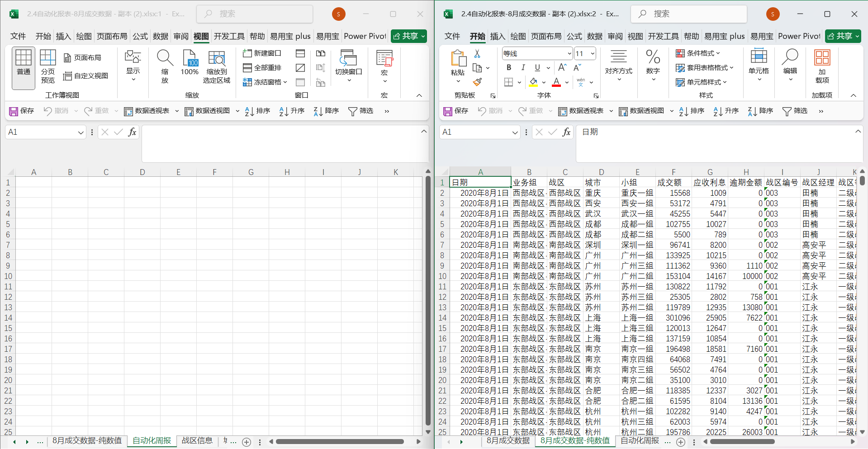
Task: Toggle italic formatting
Action: coord(523,67)
